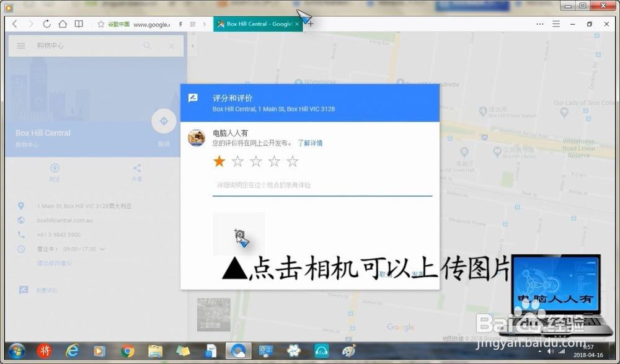Open the browser hamburger menu at top right

point(556,24)
